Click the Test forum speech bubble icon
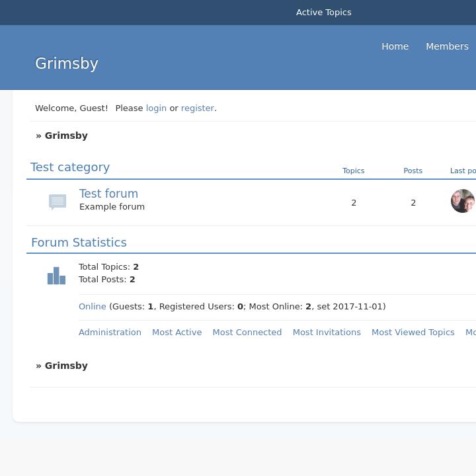 click(58, 202)
